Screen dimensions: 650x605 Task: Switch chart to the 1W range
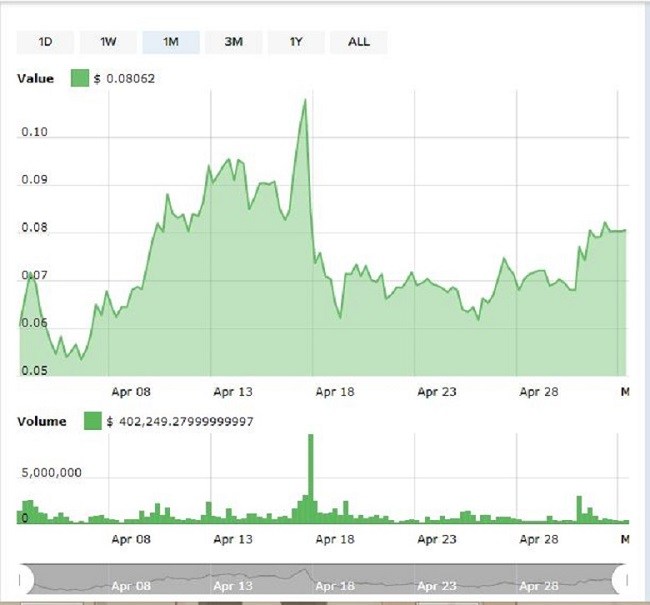pos(108,42)
